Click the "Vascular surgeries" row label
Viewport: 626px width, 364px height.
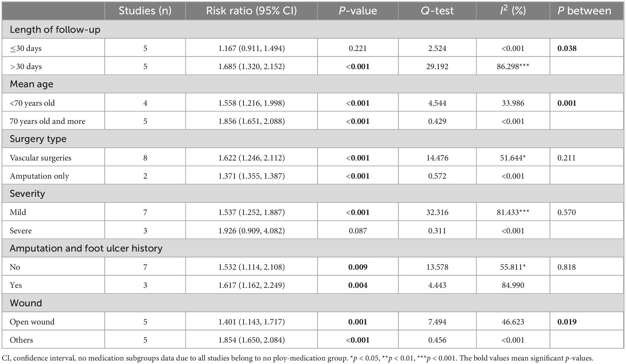[40, 158]
